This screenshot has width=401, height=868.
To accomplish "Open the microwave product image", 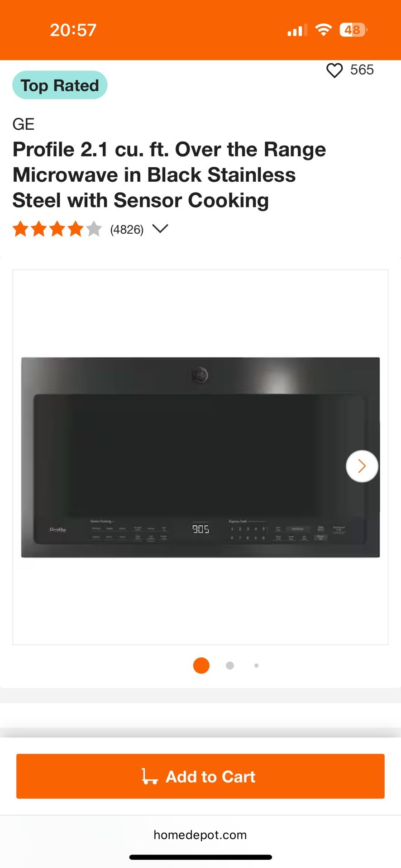I will coord(200,457).
